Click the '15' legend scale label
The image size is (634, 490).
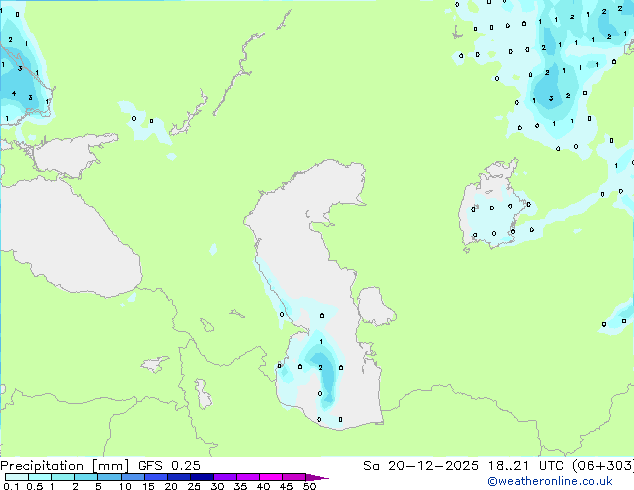click(x=148, y=486)
